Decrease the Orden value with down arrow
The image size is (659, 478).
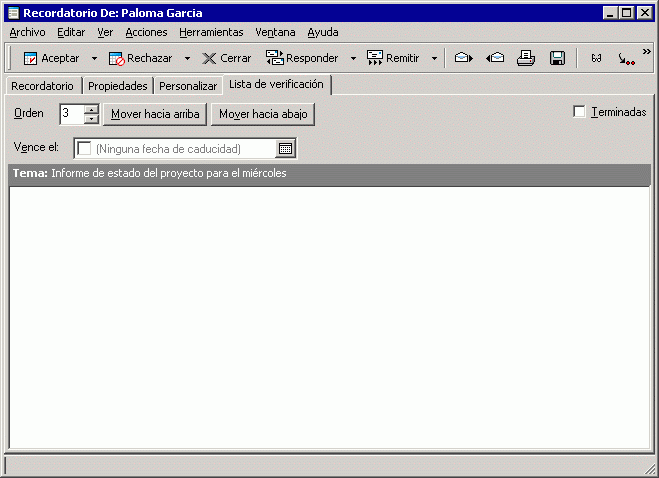coord(91,119)
